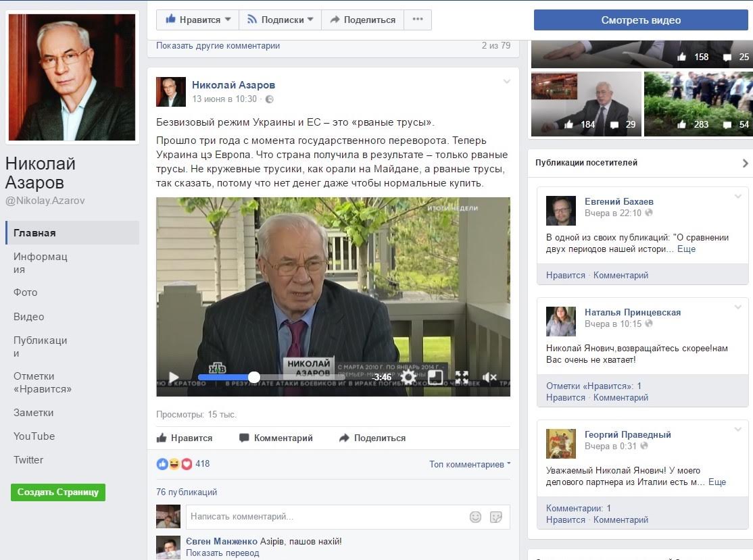The height and width of the screenshot is (560, 753).
Task: Open Георгий Праведный avatar thumbnail
Action: pos(561,444)
